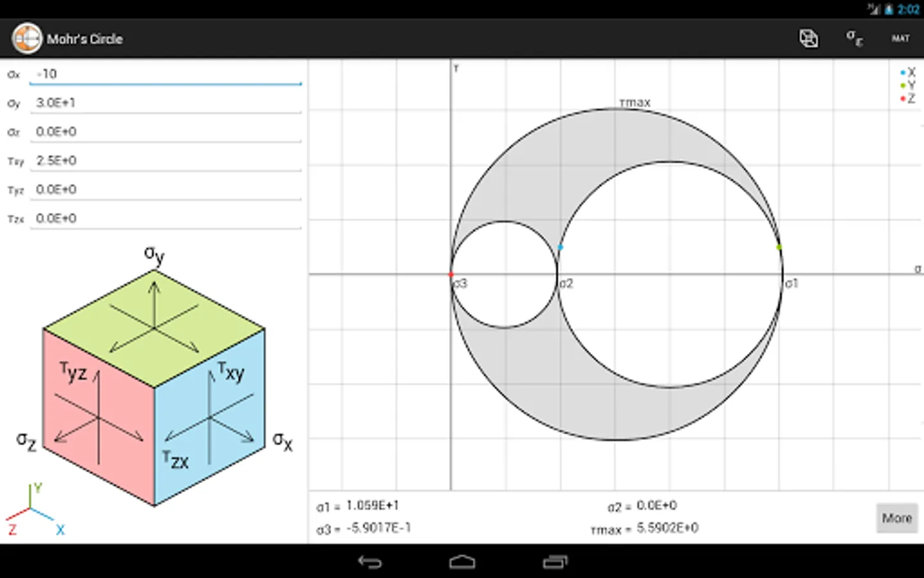Open the MAT materials option
The height and width of the screenshot is (578, 924).
pos(900,39)
